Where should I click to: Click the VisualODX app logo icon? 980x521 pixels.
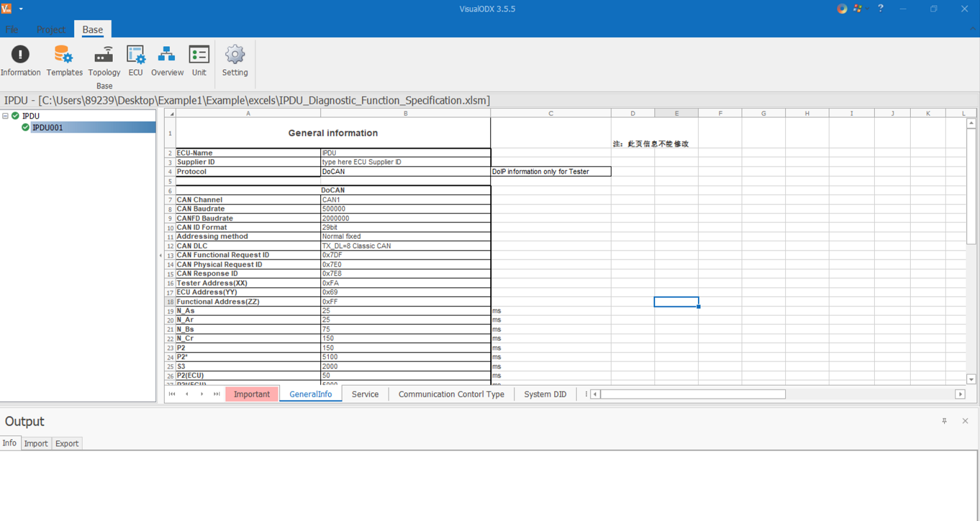pos(6,8)
